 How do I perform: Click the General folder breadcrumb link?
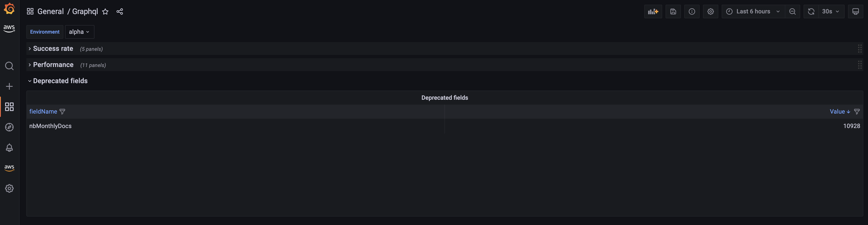(x=51, y=11)
